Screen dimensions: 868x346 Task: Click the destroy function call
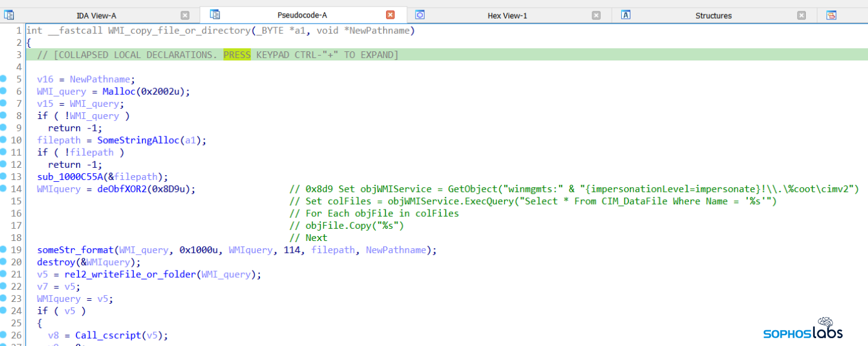(x=56, y=262)
